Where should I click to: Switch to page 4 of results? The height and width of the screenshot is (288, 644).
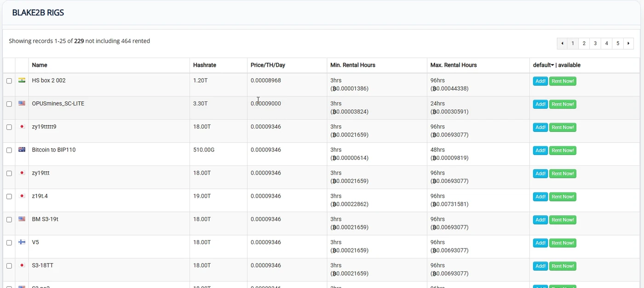click(x=606, y=43)
